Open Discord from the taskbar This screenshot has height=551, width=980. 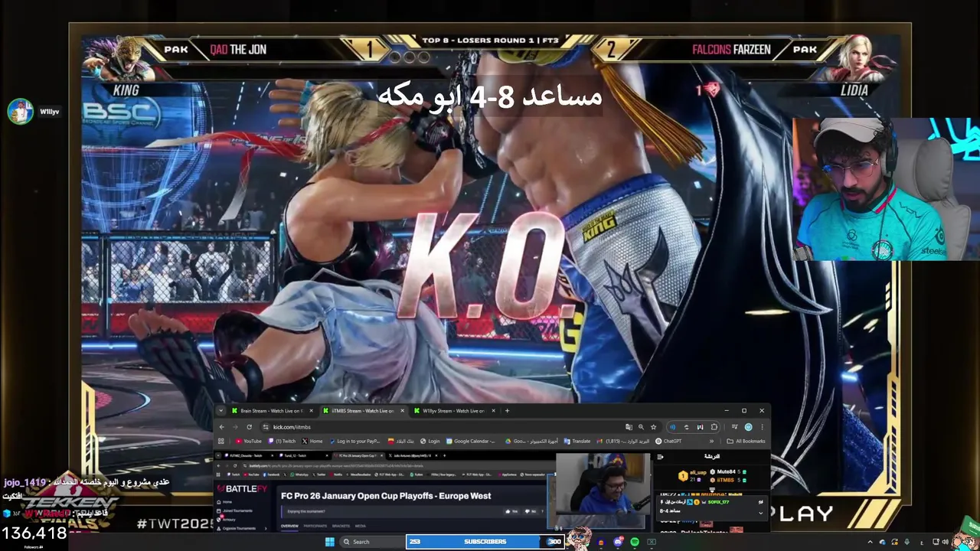[618, 542]
